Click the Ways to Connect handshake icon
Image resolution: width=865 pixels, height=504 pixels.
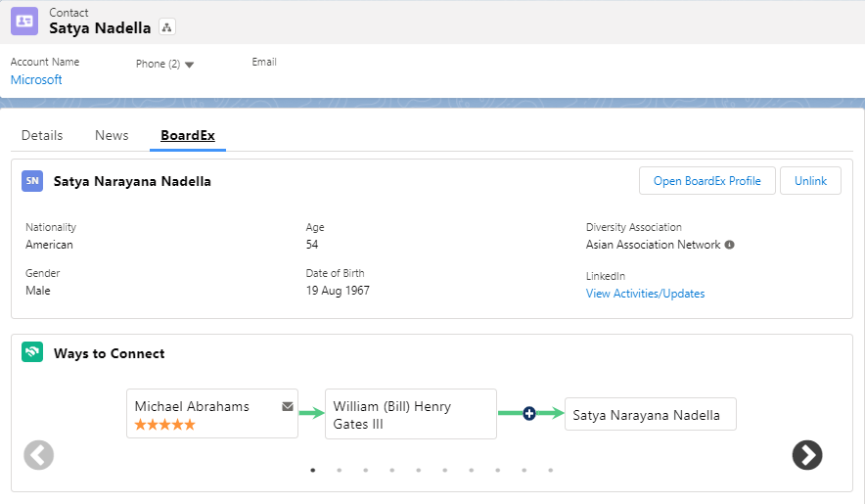click(32, 353)
